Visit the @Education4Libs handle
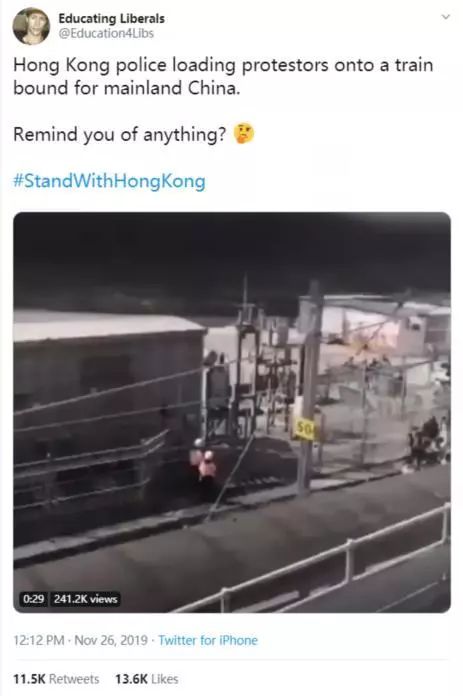 [106, 34]
